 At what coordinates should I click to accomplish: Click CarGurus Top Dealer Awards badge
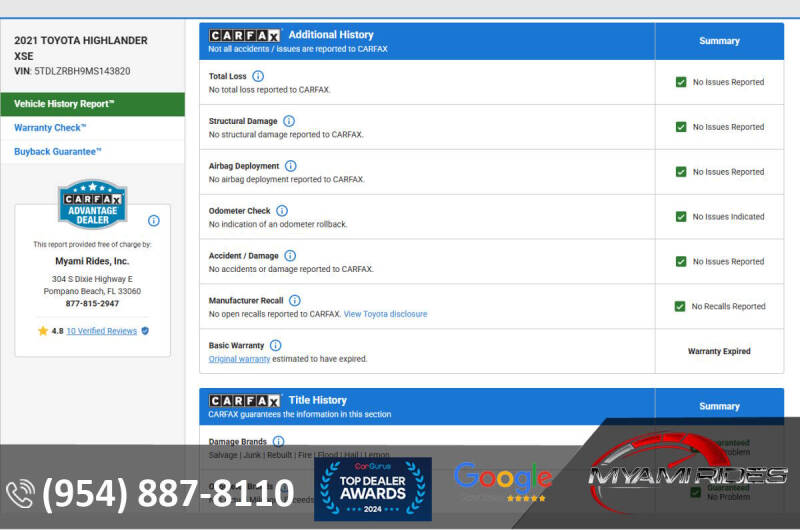[x=373, y=487]
